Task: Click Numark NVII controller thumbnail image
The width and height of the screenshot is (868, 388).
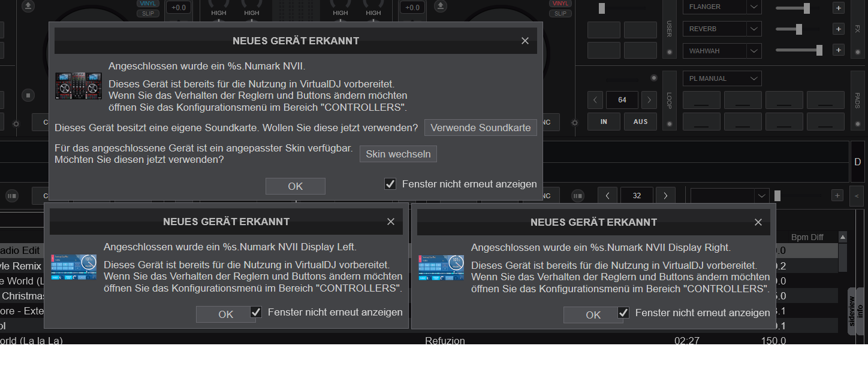Action: (79, 86)
